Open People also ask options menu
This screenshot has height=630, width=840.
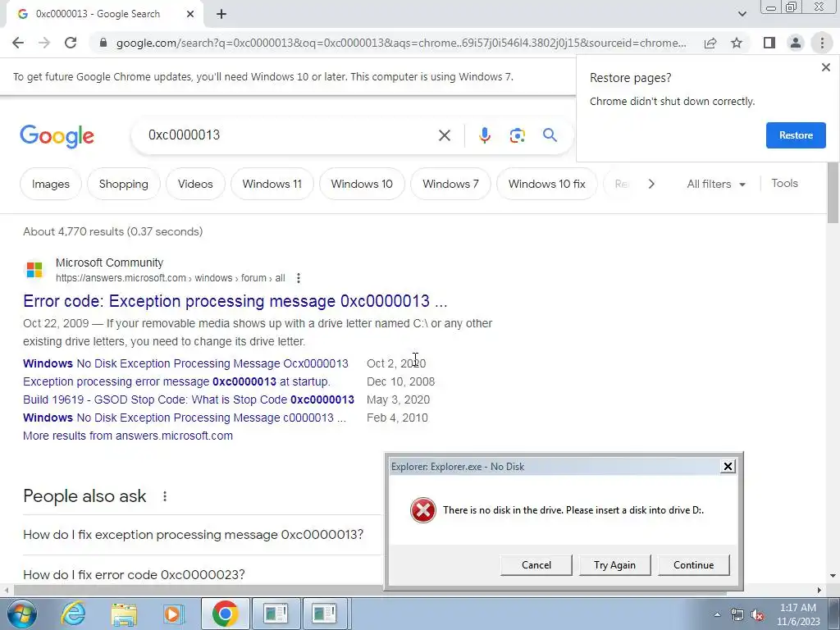pyautogui.click(x=164, y=496)
